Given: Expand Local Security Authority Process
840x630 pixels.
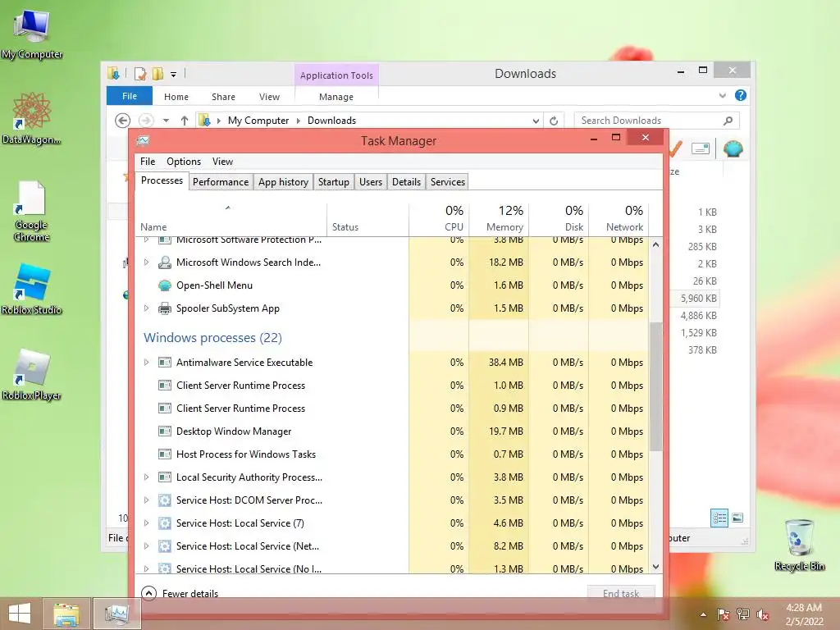Looking at the screenshot, I should coord(146,477).
